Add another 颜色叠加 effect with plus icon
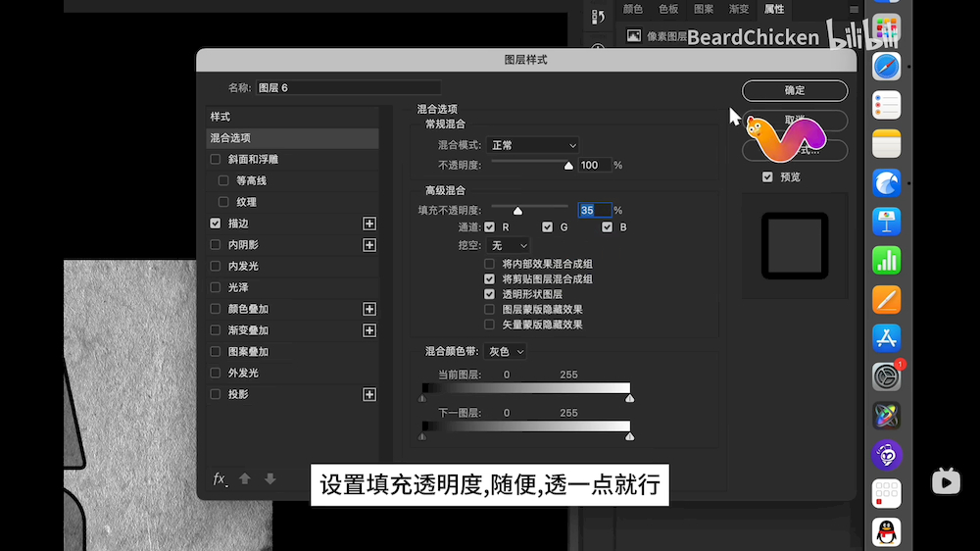 pos(369,309)
